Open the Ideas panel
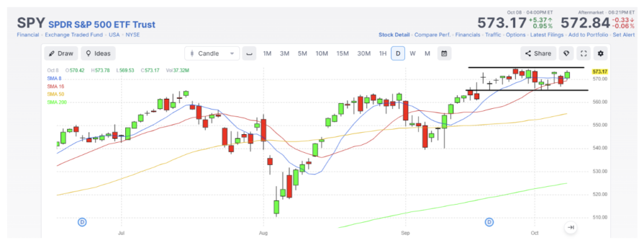The width and height of the screenshot is (644, 243). [98, 54]
